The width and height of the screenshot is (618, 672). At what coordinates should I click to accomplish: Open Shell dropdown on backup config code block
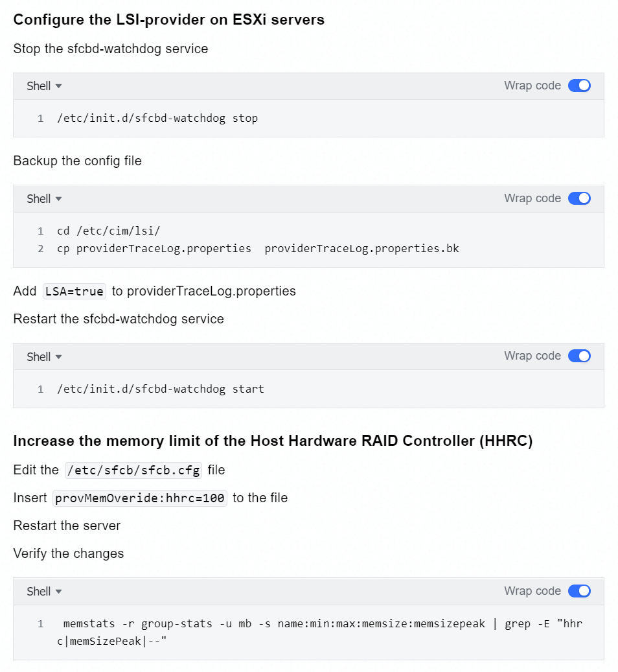coord(44,199)
